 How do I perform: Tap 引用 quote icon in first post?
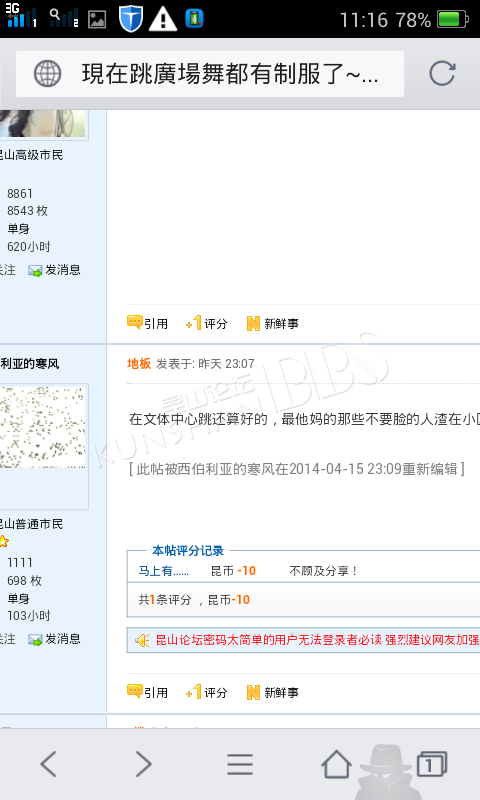coord(147,323)
